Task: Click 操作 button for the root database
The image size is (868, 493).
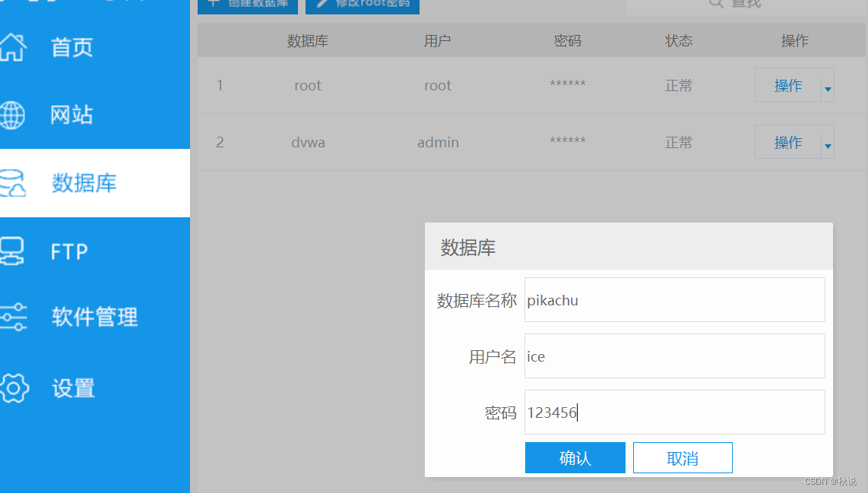Action: coord(787,85)
